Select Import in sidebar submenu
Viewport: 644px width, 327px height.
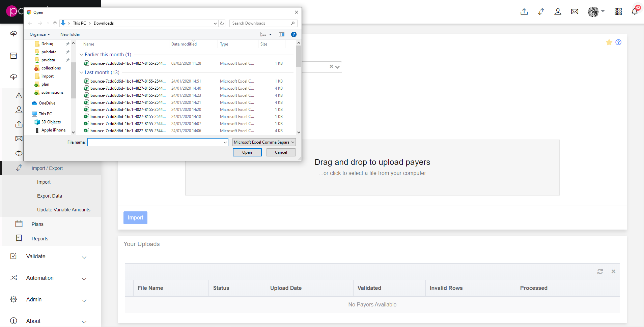44,182
